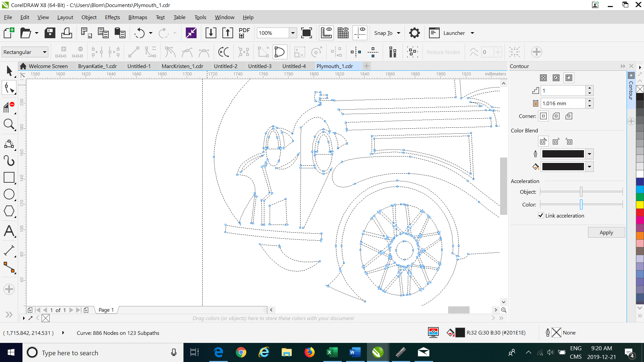Toggle Show Grid in standard toolbar
The height and width of the screenshot is (362, 644).
[343, 33]
